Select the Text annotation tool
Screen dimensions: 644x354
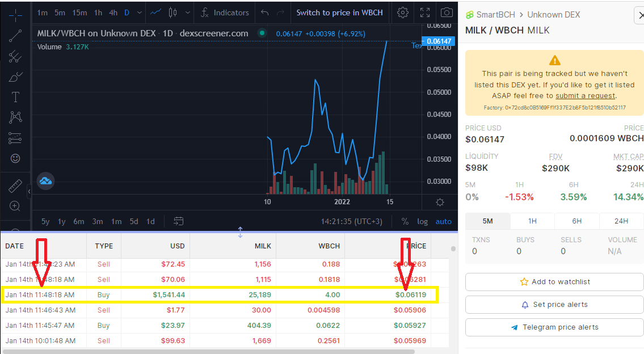[15, 98]
